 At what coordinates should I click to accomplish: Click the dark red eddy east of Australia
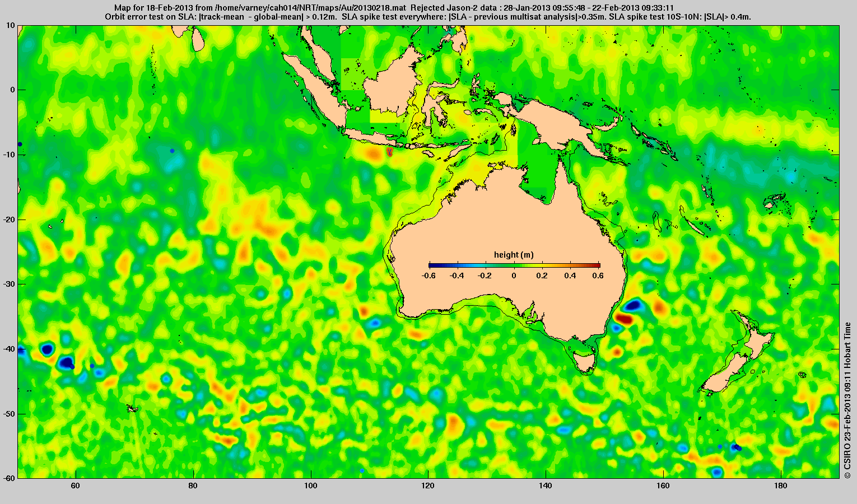(624, 319)
